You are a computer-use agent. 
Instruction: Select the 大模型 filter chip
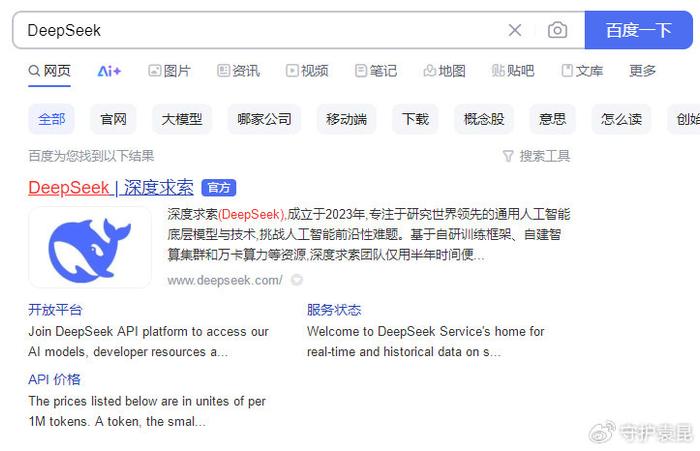pyautogui.click(x=182, y=119)
